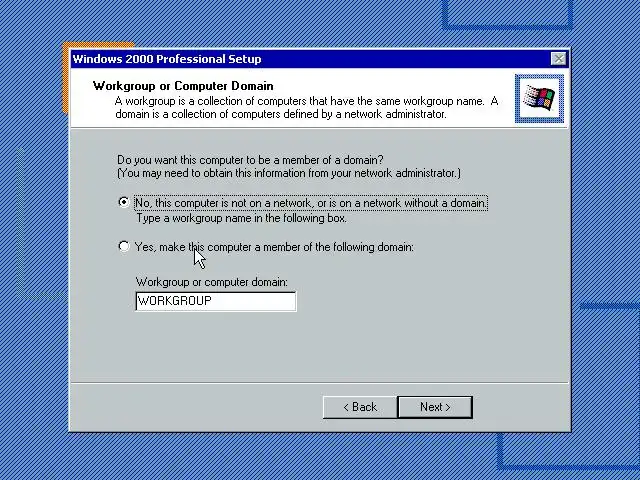
Task: Click the Windows flag logo icon
Action: pyautogui.click(x=539, y=98)
